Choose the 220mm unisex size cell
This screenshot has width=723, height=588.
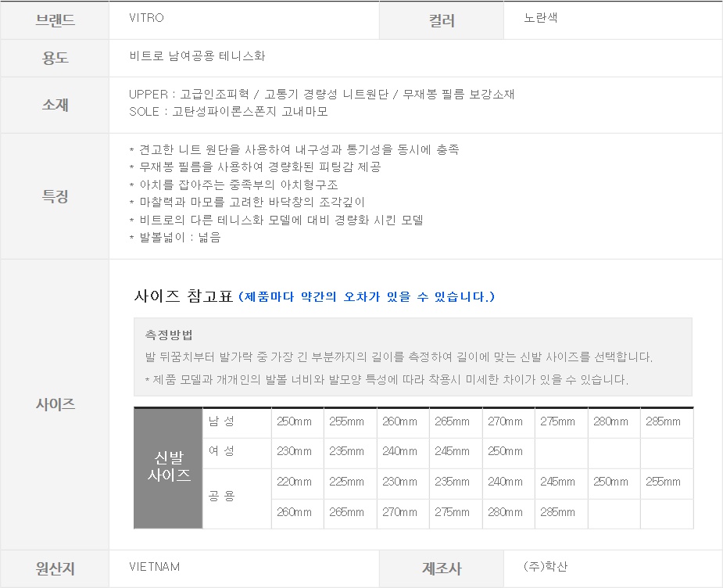294,482
